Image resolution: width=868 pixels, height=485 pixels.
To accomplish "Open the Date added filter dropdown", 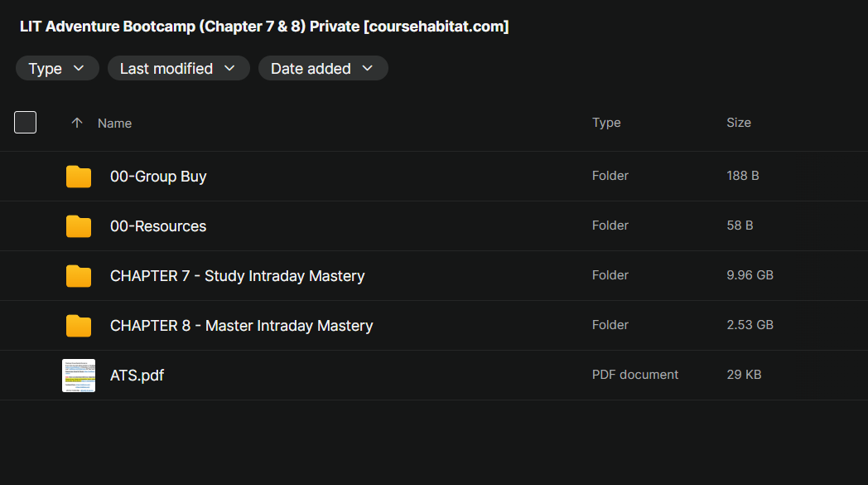I will coord(323,69).
